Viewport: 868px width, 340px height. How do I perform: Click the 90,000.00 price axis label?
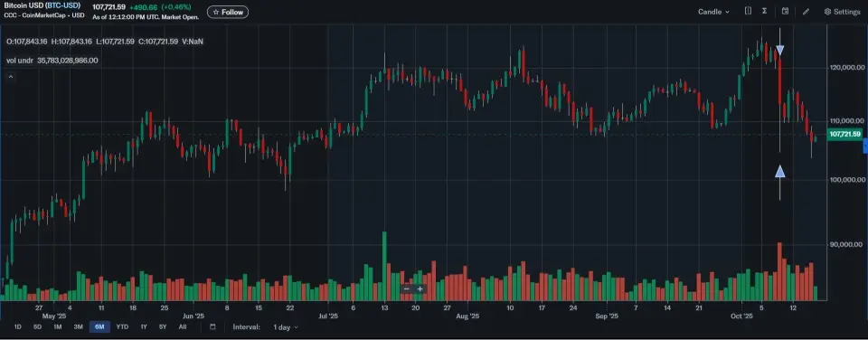click(x=846, y=245)
